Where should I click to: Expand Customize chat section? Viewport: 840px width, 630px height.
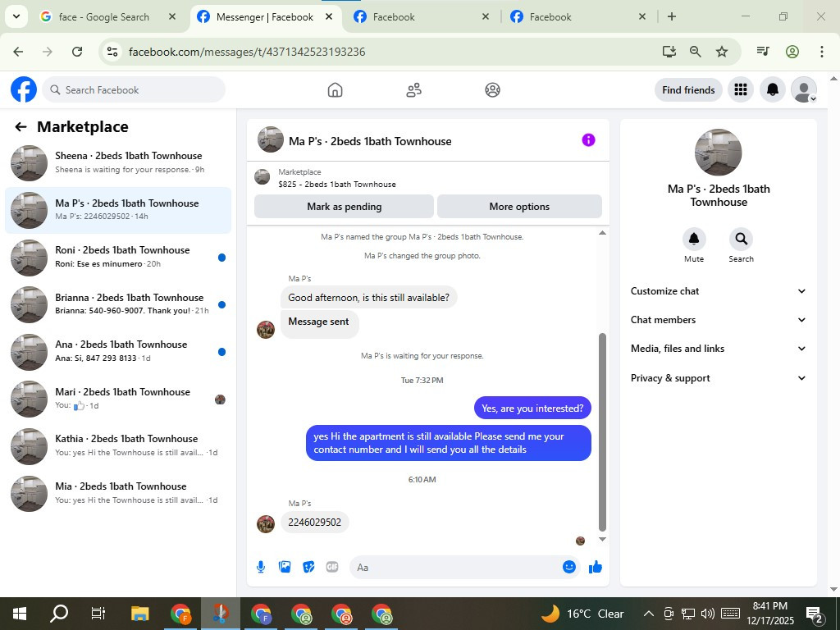[718, 291]
